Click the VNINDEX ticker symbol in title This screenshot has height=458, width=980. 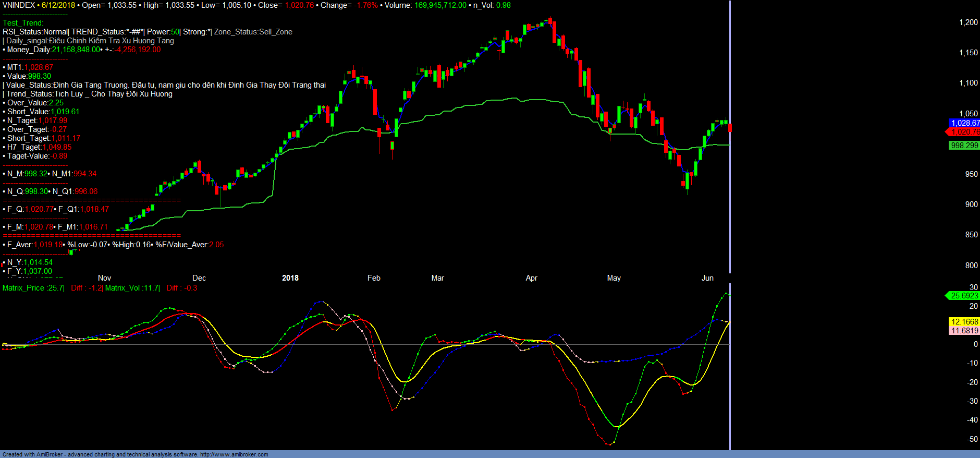point(19,5)
